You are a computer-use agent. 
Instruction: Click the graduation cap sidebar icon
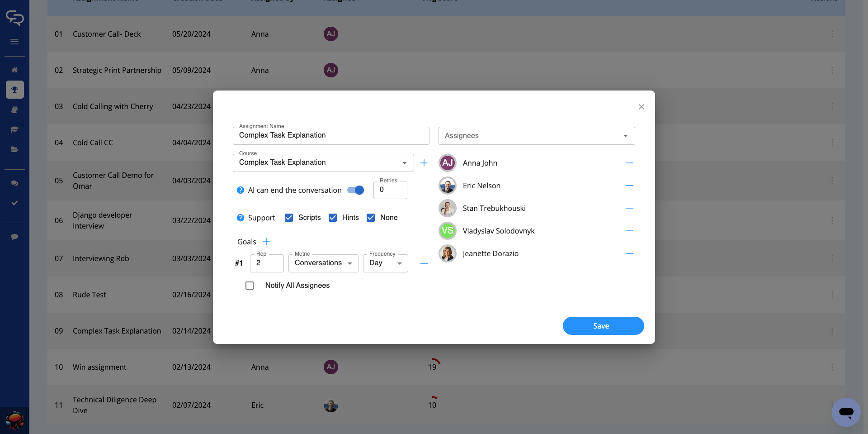point(14,129)
